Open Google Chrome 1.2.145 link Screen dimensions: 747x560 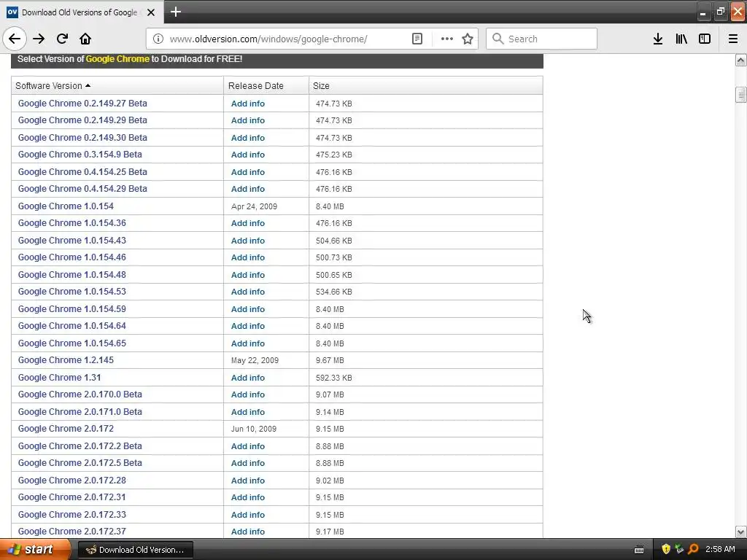[66, 360]
